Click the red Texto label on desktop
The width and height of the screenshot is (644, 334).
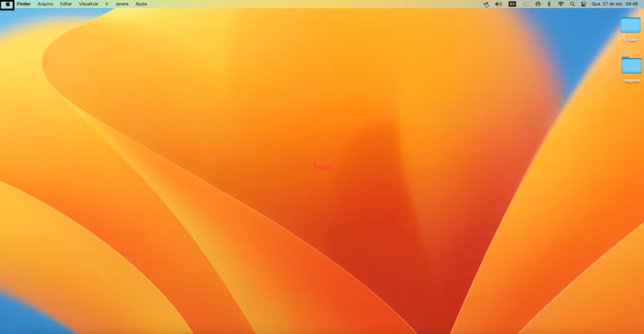[322, 167]
